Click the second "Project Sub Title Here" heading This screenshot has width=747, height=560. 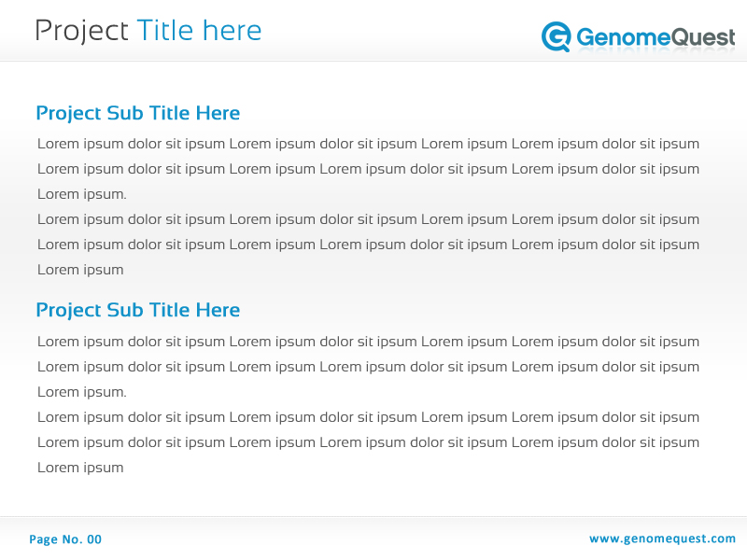[137, 310]
